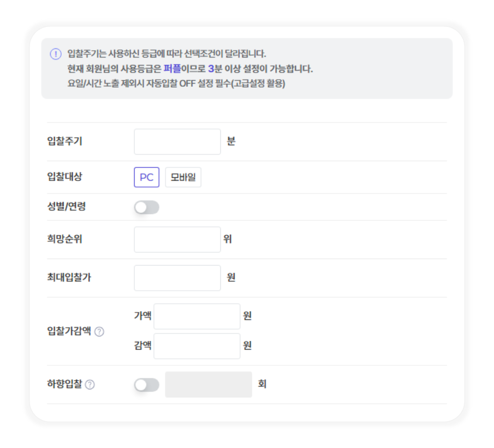
Task: Click the gray notice banner text
Action: pyautogui.click(x=190, y=68)
